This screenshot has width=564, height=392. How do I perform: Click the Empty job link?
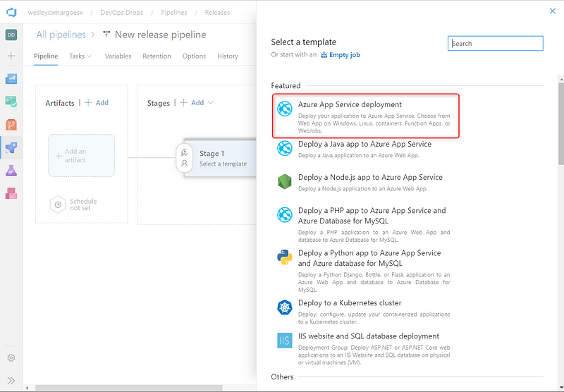pyautogui.click(x=340, y=55)
